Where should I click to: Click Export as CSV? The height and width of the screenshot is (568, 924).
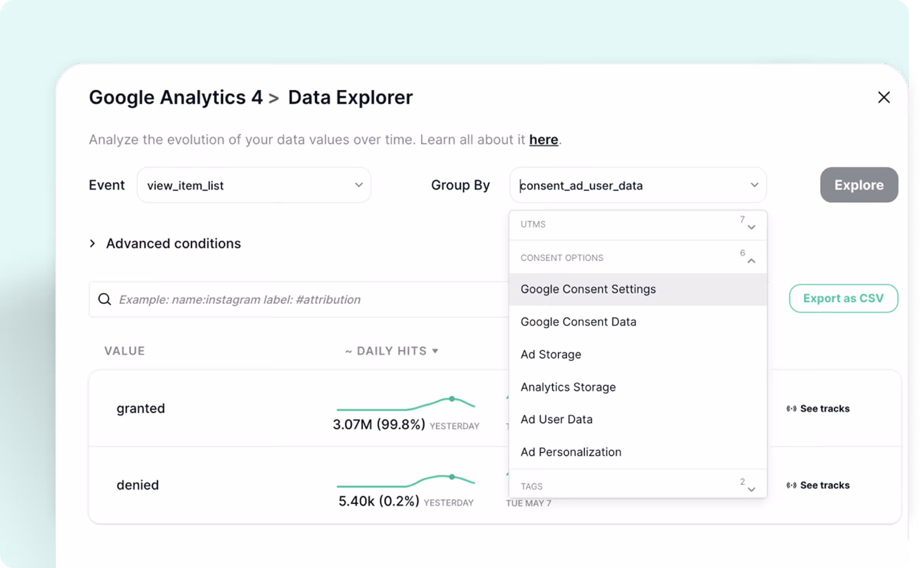point(843,298)
